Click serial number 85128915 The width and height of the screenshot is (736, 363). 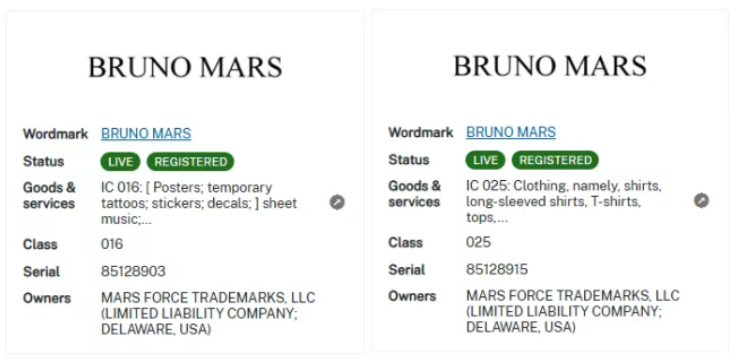pyautogui.click(x=497, y=270)
